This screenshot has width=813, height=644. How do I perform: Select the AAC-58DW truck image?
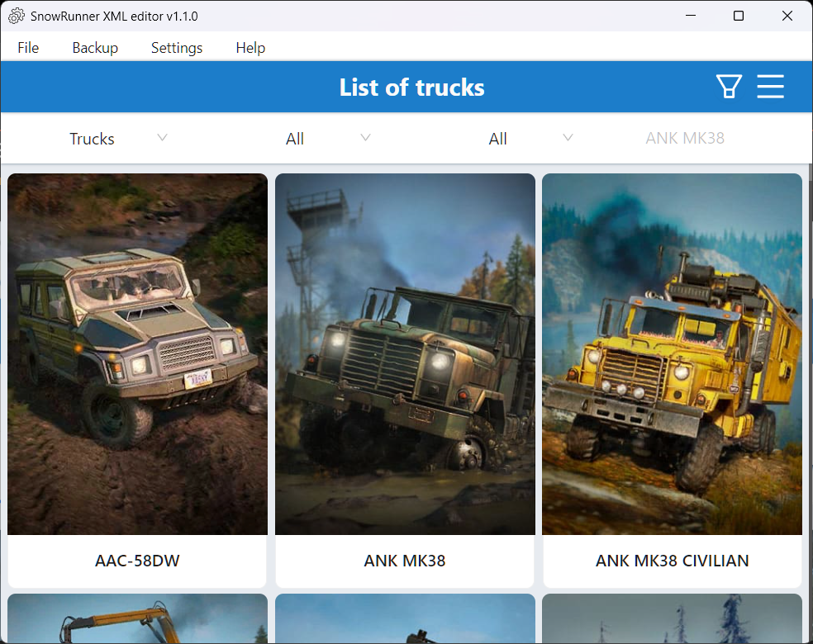pyautogui.click(x=137, y=354)
